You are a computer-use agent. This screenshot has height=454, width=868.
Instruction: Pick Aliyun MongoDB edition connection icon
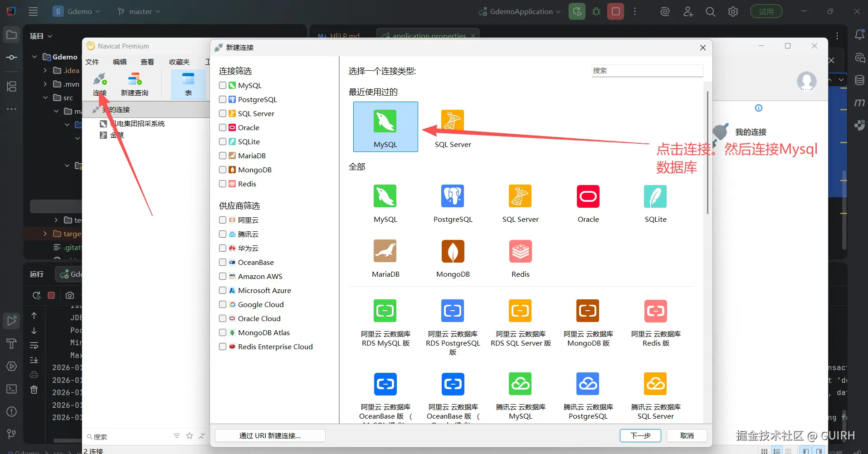click(588, 311)
